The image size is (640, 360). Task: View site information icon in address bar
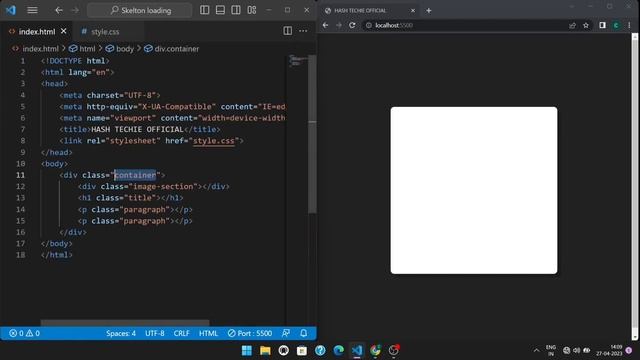tap(369, 25)
